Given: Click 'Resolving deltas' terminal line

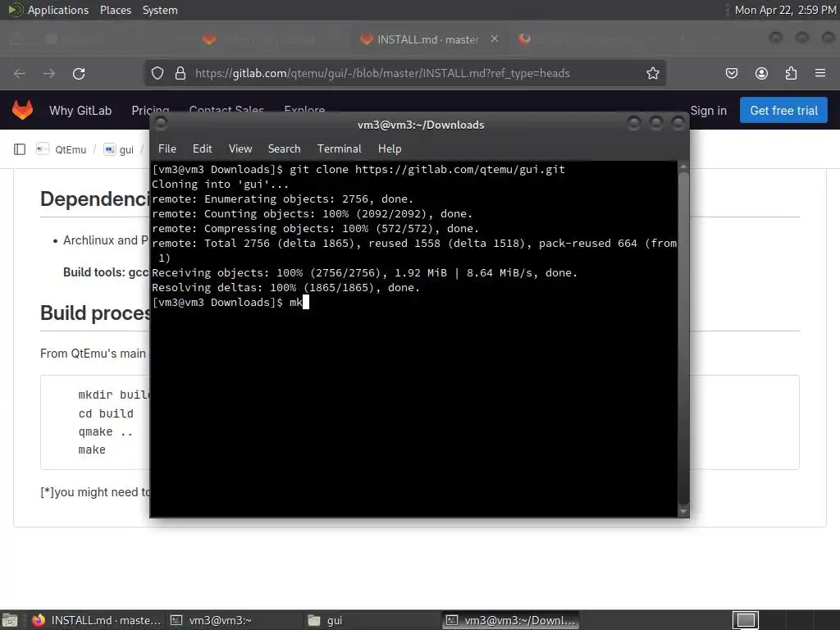Looking at the screenshot, I should tap(286, 288).
